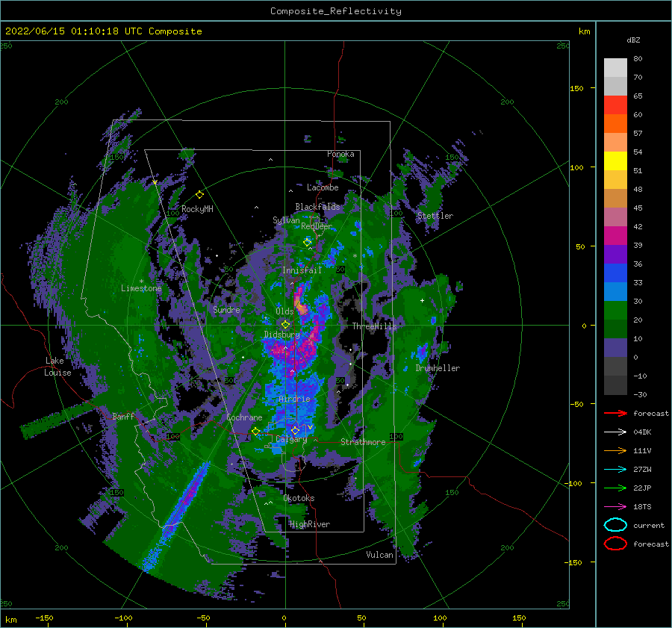Pick the yellow 51–54 dBZ color swatch
Image resolution: width=672 pixels, height=628 pixels.
click(615, 161)
